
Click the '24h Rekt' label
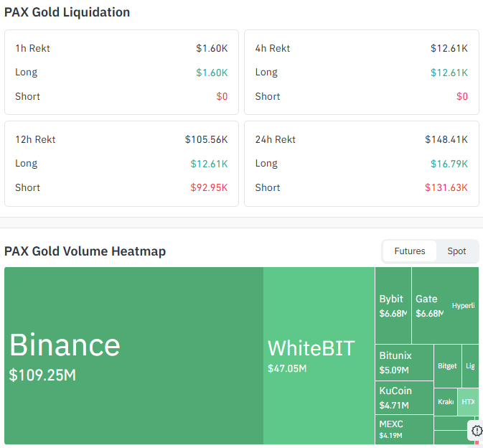point(276,139)
